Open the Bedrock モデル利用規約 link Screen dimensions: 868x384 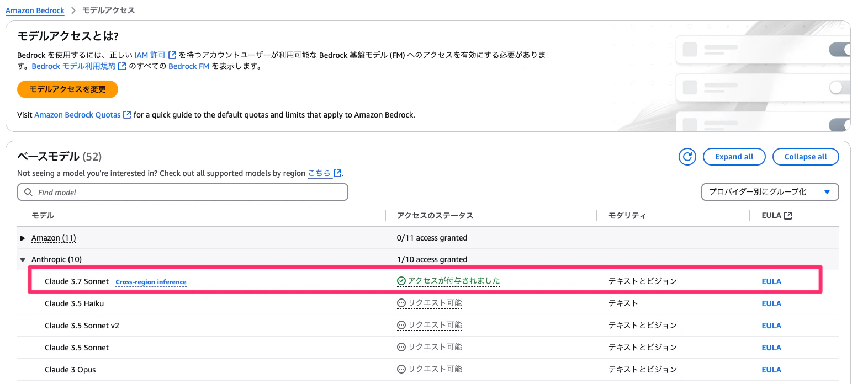[x=73, y=66]
